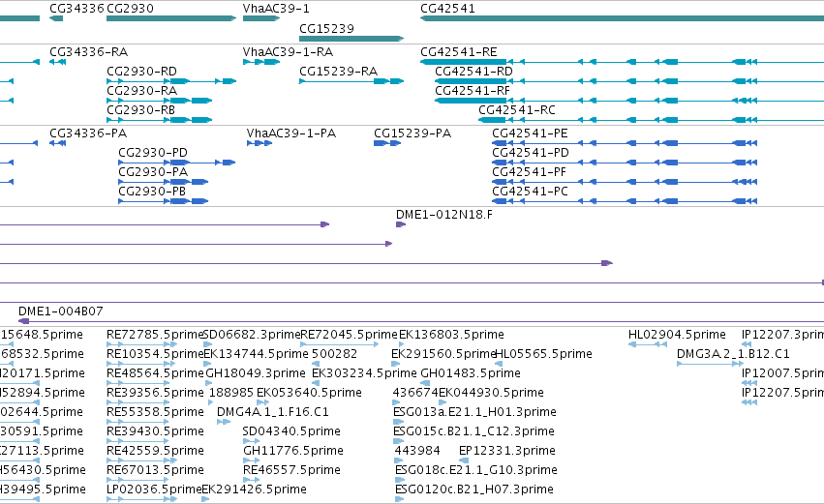Screen dimensions: 824x504
Task: Click the CG2930-PA protein label
Action: pyautogui.click(x=153, y=171)
